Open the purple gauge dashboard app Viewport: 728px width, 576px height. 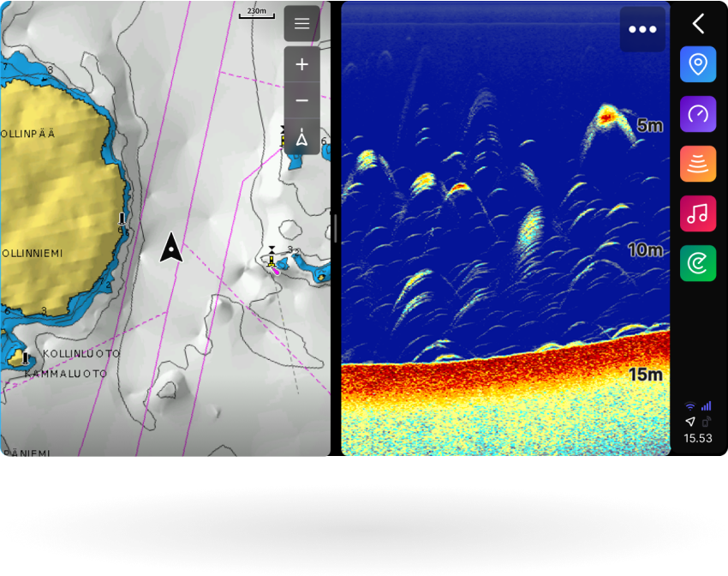point(698,114)
